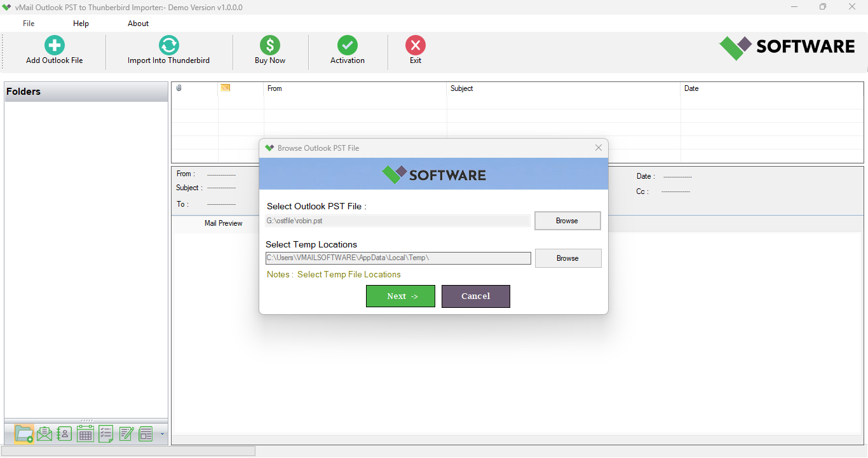
Task: Open the contacts address book icon
Action: [65, 434]
